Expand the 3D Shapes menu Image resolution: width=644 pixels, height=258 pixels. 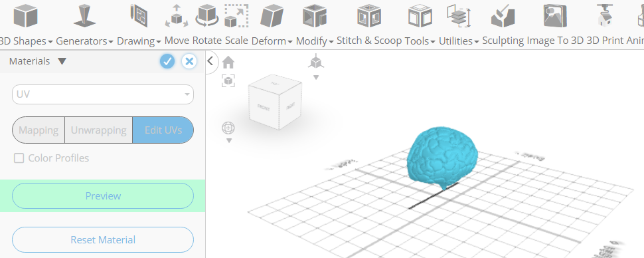(x=50, y=42)
